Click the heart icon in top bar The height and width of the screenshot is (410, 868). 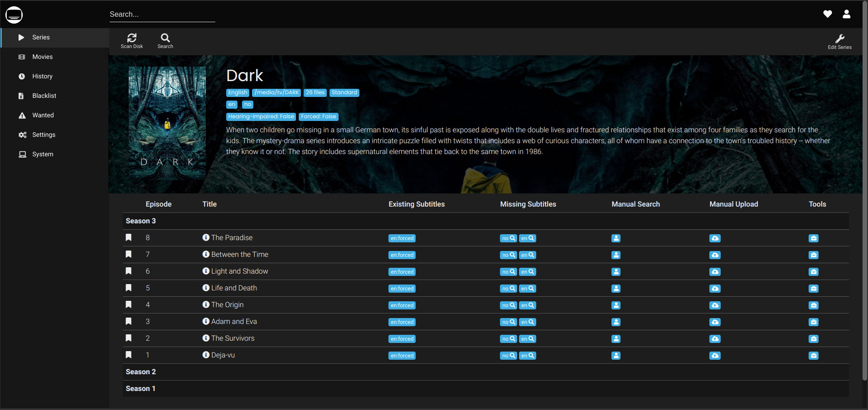(x=827, y=14)
